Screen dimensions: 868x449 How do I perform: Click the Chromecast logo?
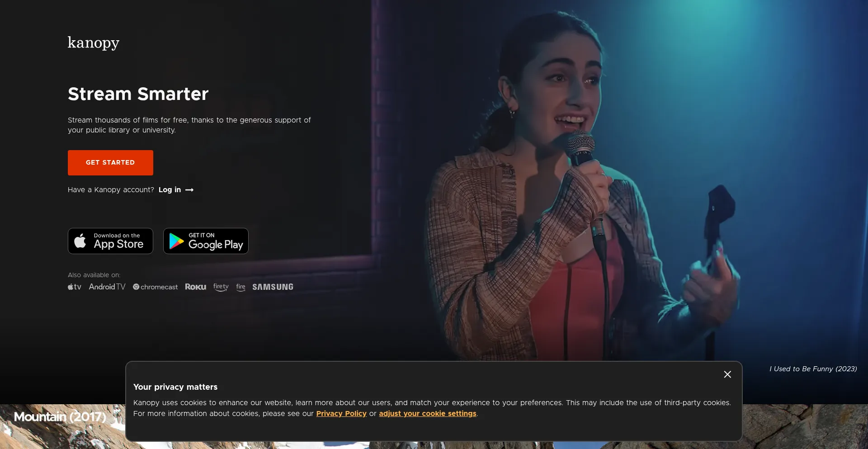tap(155, 287)
